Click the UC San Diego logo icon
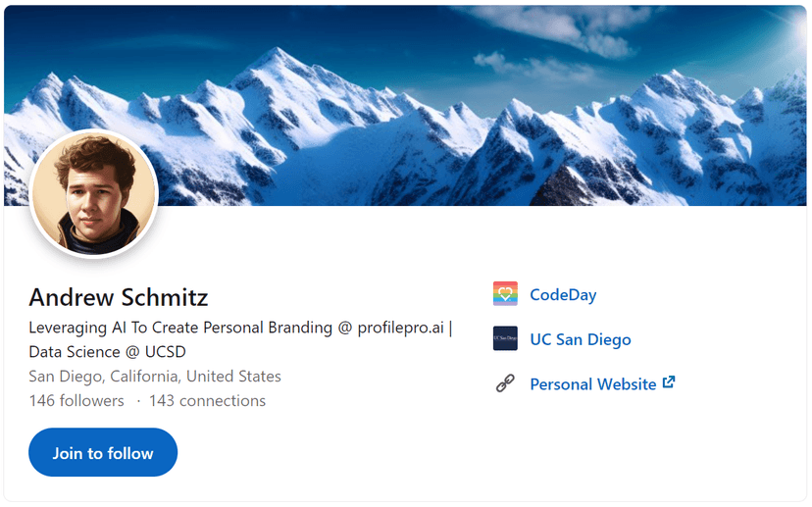This screenshot has width=812, height=507. [505, 339]
